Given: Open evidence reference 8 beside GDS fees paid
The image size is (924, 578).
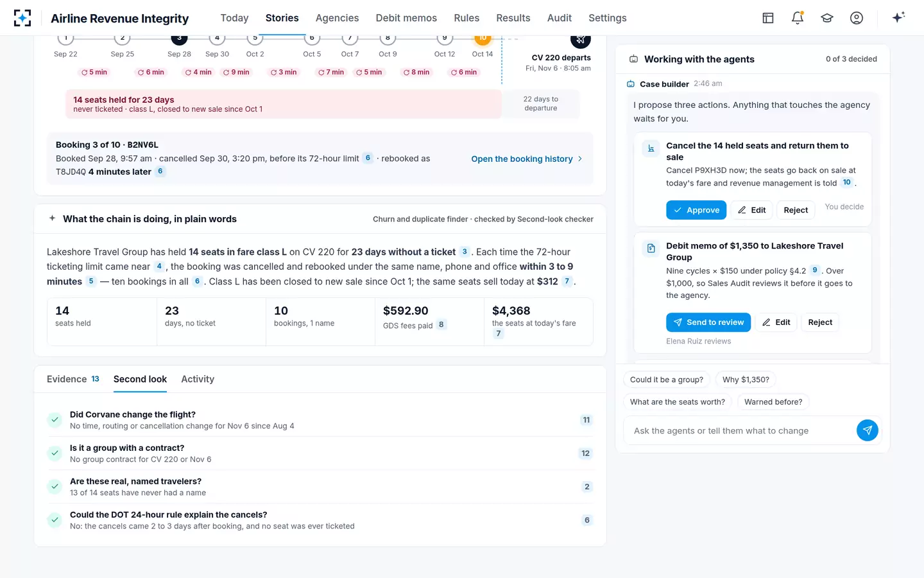Looking at the screenshot, I should pos(441,325).
